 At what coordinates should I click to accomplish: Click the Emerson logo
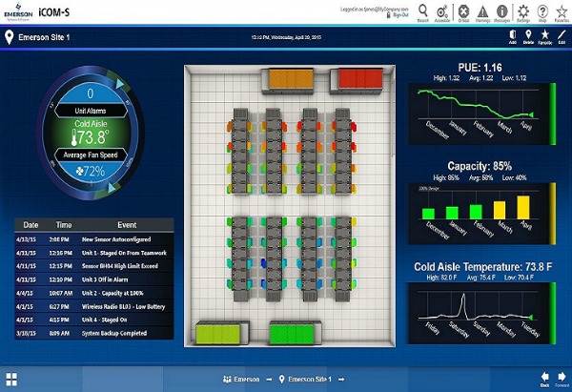(x=18, y=10)
